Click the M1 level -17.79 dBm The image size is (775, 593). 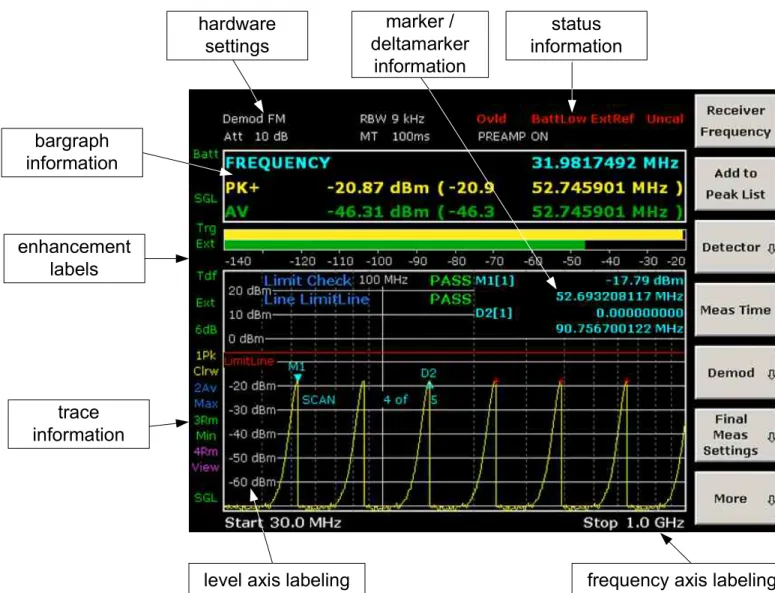pos(645,281)
